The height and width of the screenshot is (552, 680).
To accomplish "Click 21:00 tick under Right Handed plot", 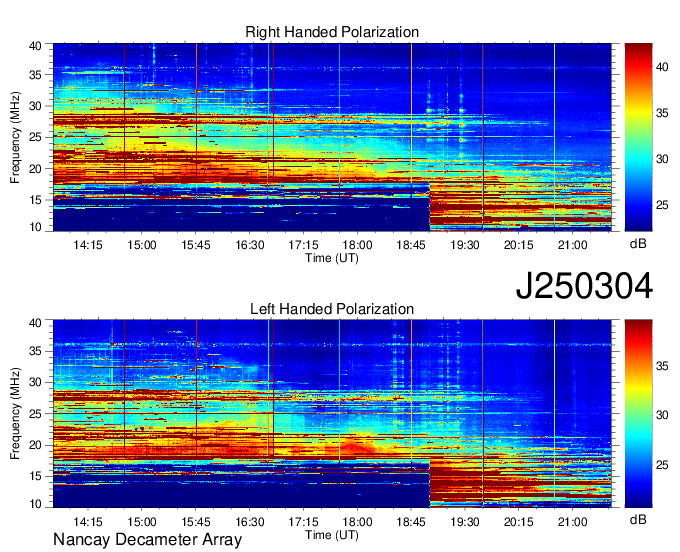I will tap(572, 245).
